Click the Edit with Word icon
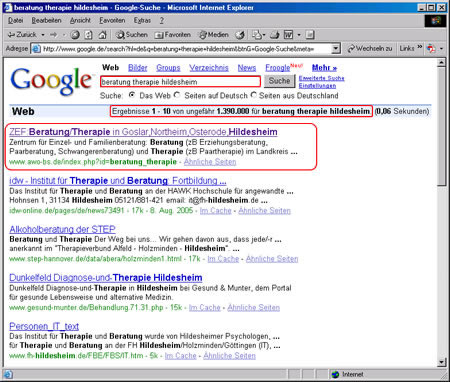 [288, 35]
